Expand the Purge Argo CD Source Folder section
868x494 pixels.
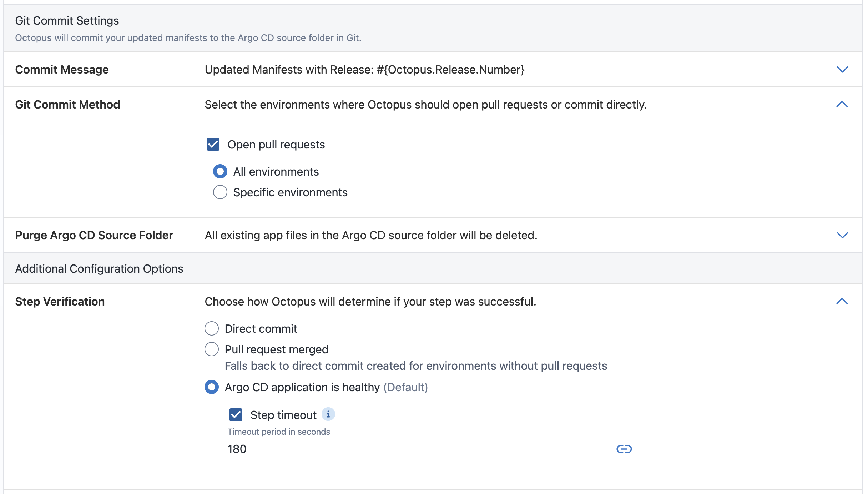point(842,235)
